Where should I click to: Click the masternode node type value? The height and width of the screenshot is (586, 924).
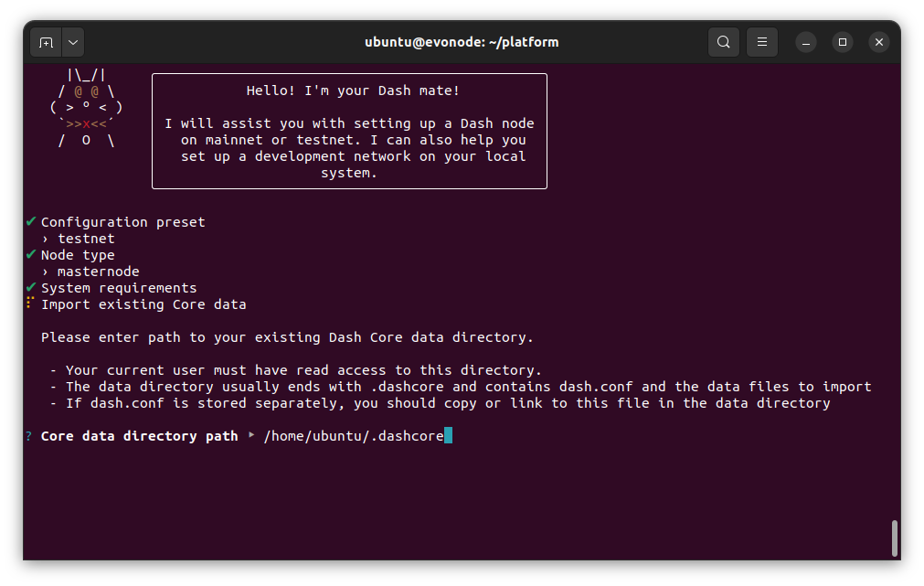(98, 272)
